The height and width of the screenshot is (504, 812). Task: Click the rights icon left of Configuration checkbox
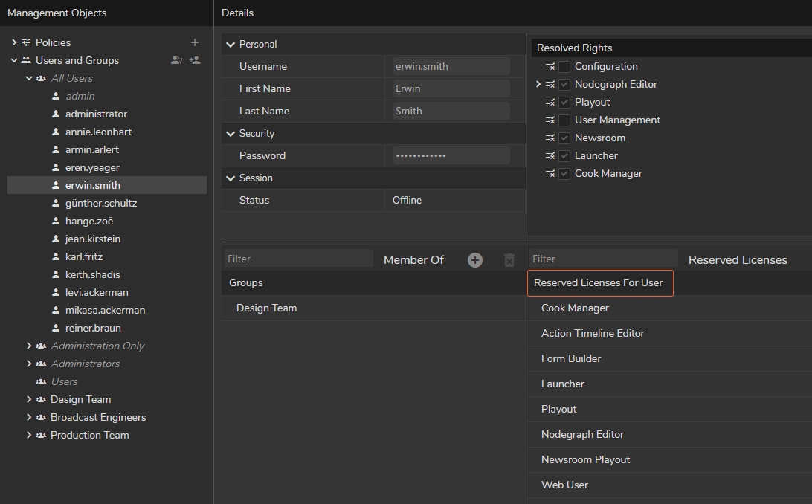click(550, 66)
